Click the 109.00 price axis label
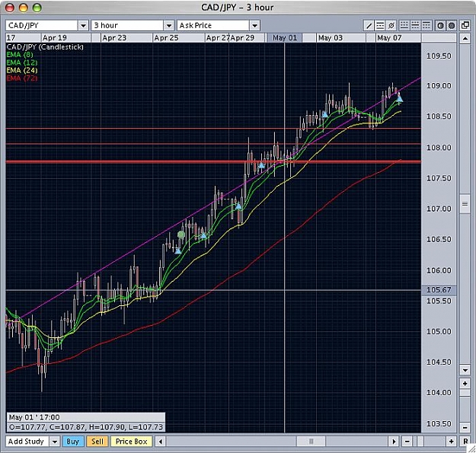The image size is (476, 453). point(439,86)
